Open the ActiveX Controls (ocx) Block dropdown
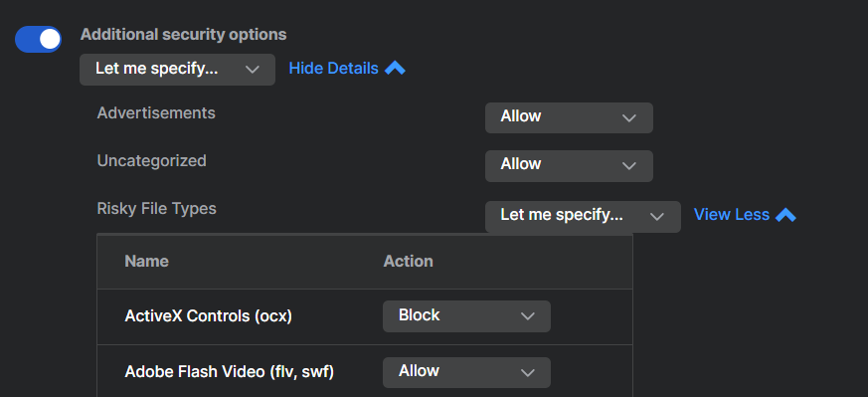Screen dimensions: 868x397 tap(466, 316)
